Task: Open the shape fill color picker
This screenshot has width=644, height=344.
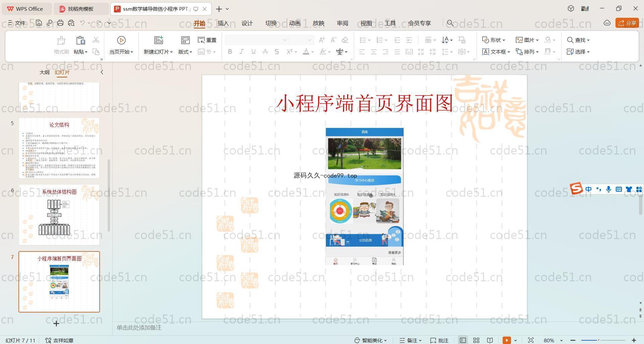Action: [550, 40]
